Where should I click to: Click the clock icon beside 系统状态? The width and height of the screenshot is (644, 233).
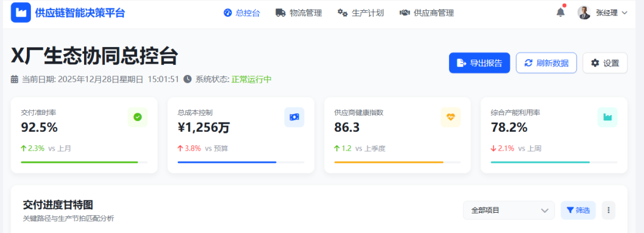(187, 79)
